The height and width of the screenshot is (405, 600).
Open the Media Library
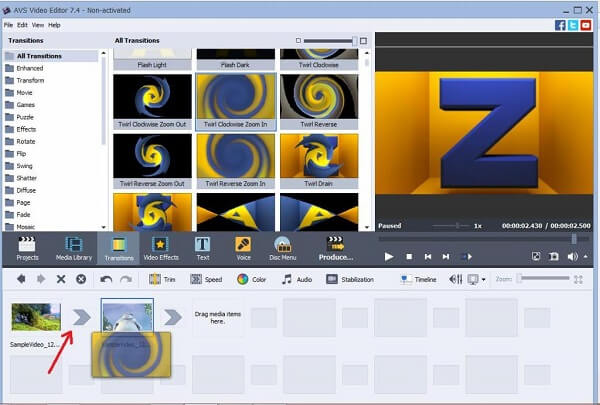74,249
